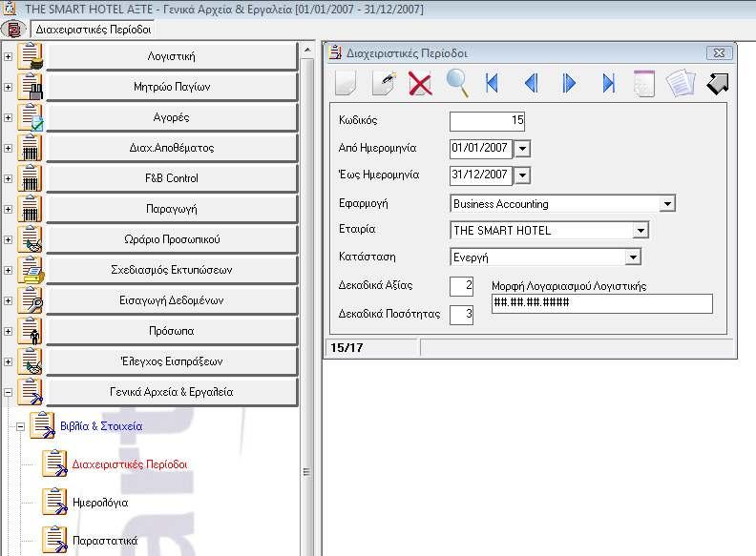Click the Edit record pencil icon
Screen dimensions: 756x556
click(x=384, y=83)
